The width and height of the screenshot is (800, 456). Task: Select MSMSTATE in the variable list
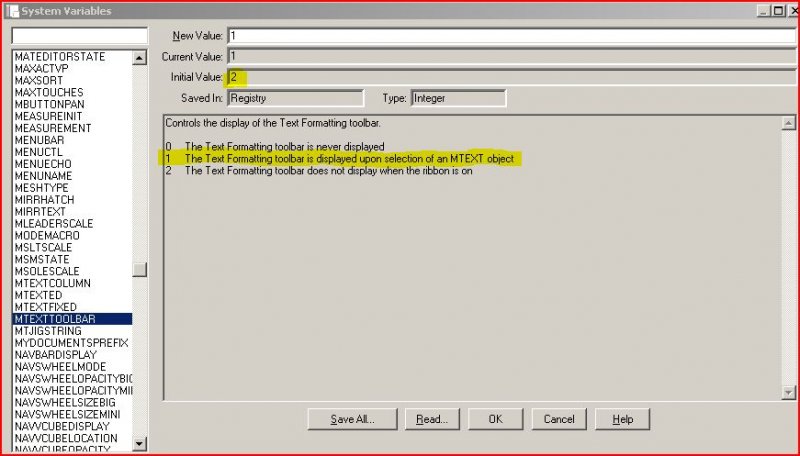point(72,259)
